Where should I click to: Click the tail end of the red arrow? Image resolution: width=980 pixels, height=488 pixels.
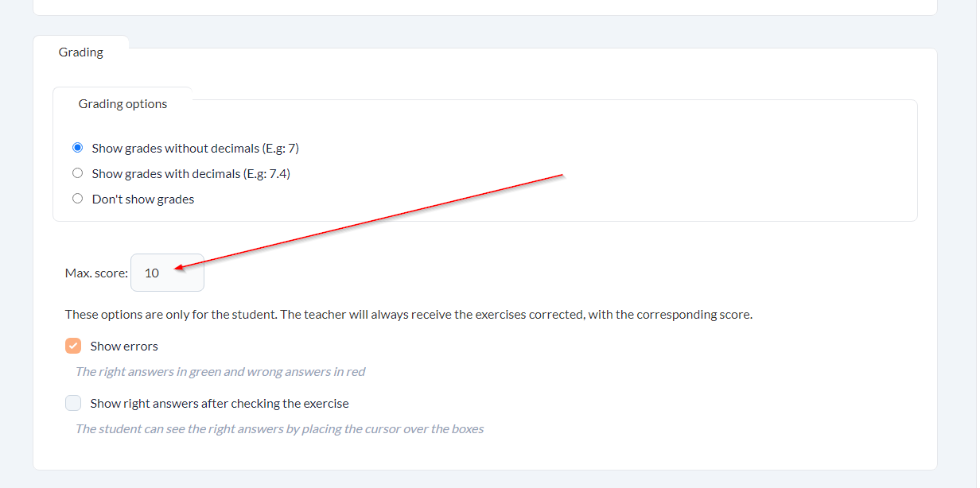tap(562, 173)
